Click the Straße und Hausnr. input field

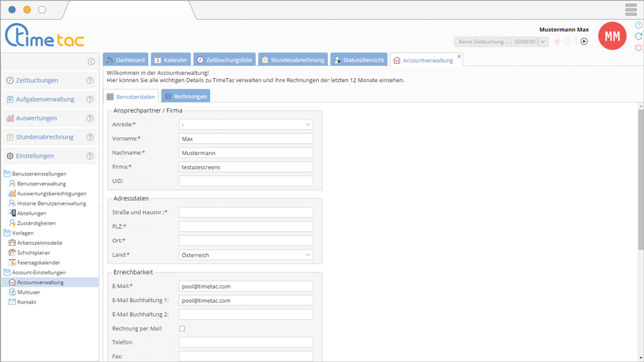[x=246, y=212]
